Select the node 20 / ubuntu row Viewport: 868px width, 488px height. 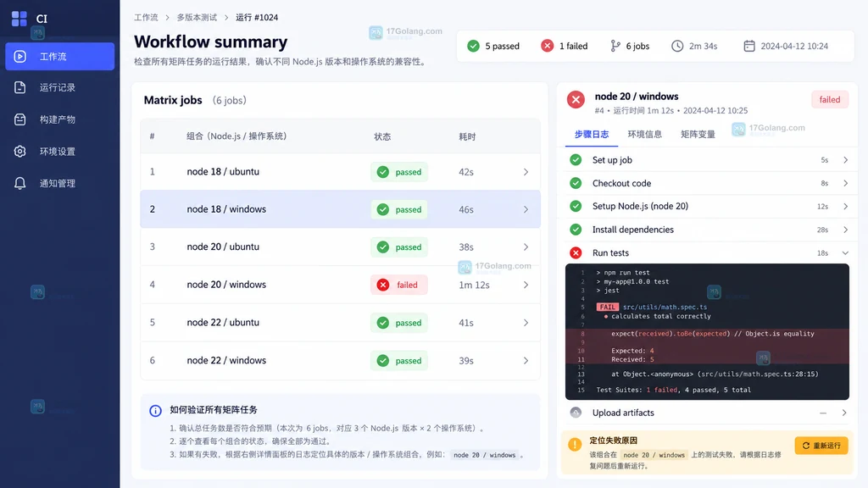[x=341, y=247]
